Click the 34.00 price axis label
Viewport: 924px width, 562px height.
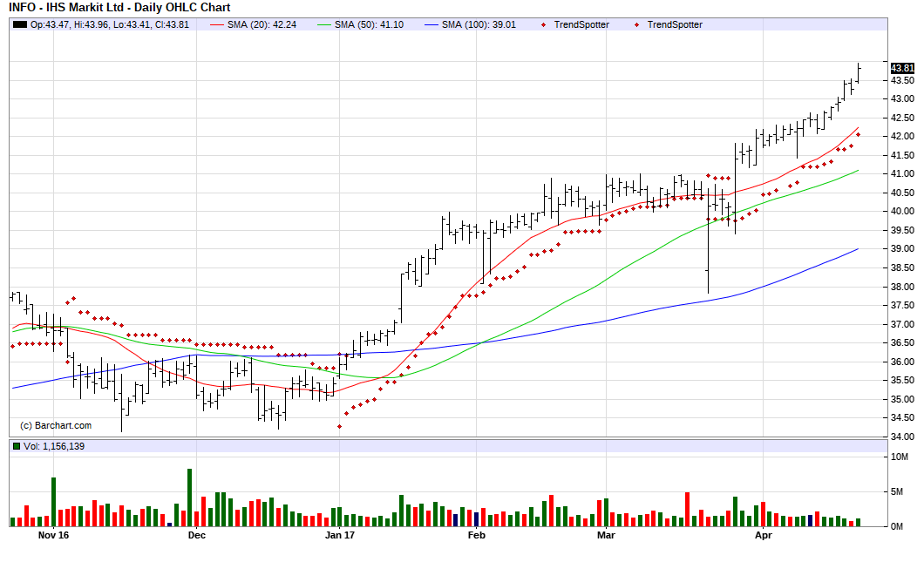point(903,437)
